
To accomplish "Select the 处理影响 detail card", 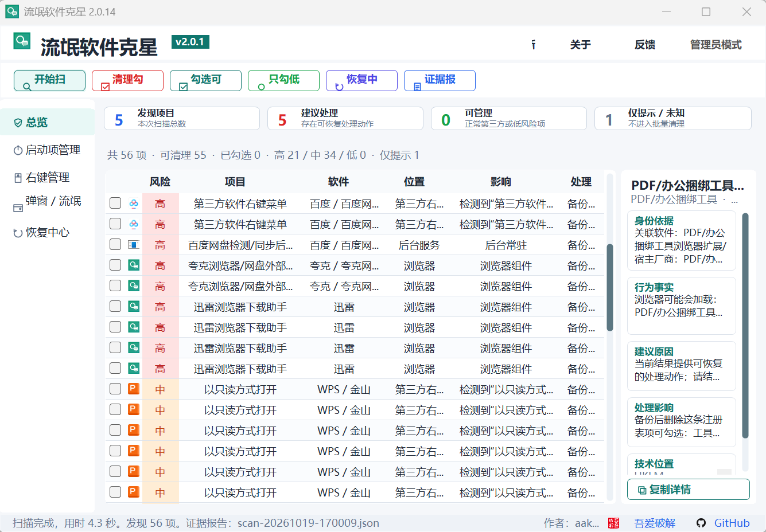I will click(x=682, y=422).
